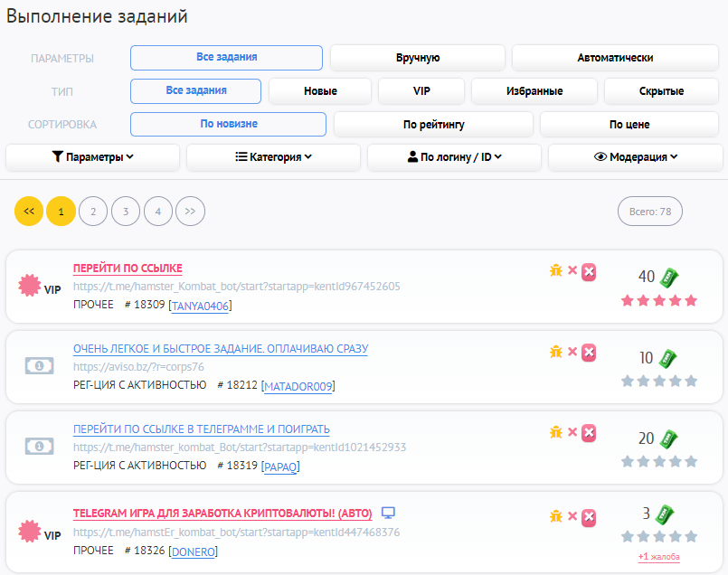The width and height of the screenshot is (728, 575).
Task: Switch to Избранные task type tab
Action: pyautogui.click(x=534, y=91)
